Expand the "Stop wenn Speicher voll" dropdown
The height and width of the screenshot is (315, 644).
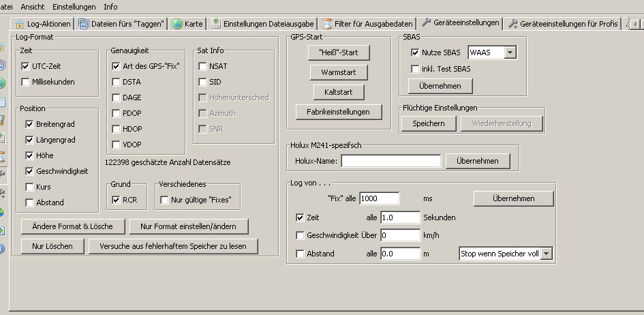(x=546, y=254)
